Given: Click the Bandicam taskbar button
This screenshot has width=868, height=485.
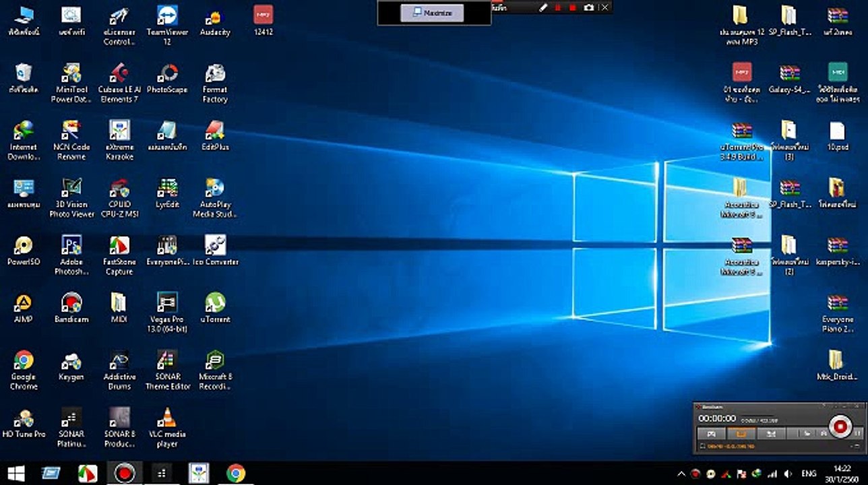Looking at the screenshot, I should [124, 473].
